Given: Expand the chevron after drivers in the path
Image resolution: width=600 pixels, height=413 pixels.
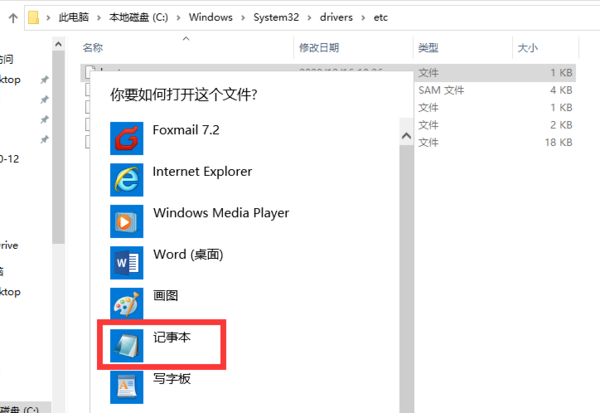Looking at the screenshot, I should tap(363, 18).
